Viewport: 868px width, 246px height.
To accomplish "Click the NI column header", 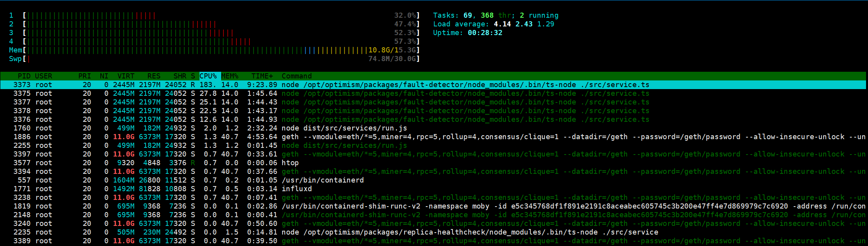I will pos(104,76).
